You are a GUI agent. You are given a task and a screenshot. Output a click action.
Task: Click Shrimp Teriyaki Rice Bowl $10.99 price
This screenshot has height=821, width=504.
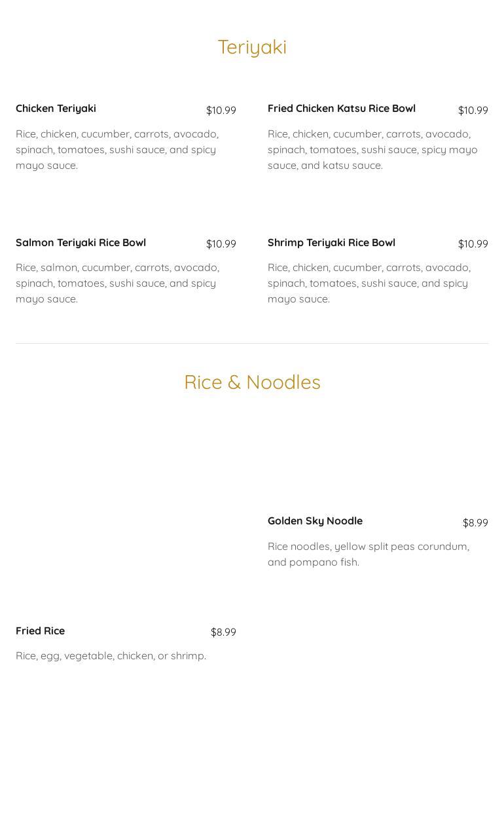[473, 244]
